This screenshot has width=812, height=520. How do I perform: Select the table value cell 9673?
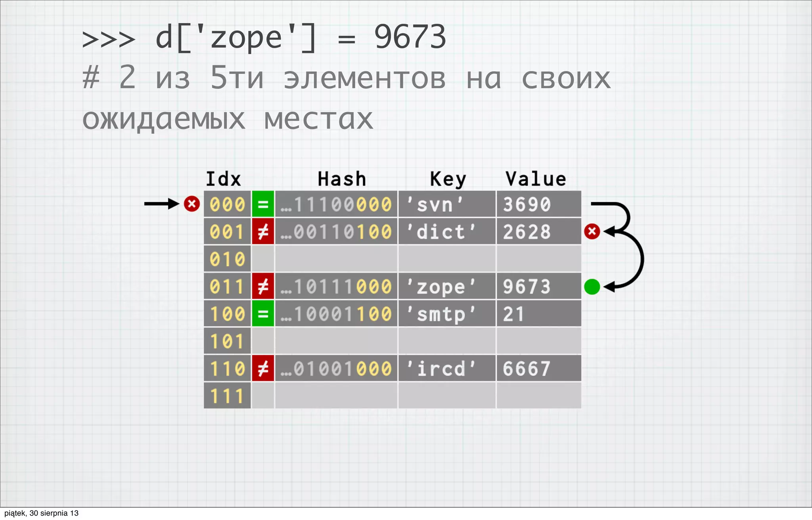click(x=539, y=286)
